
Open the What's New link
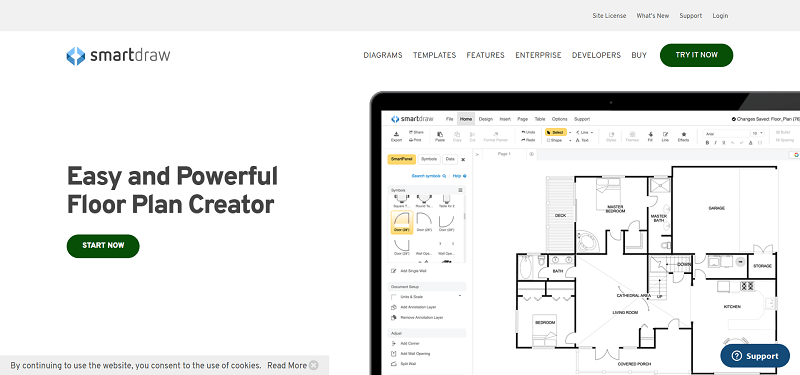(653, 16)
